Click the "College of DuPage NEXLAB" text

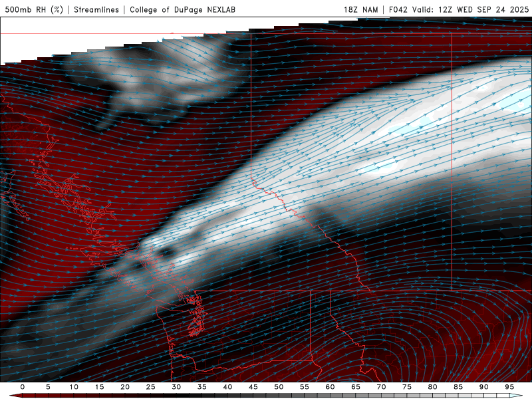tap(182, 9)
